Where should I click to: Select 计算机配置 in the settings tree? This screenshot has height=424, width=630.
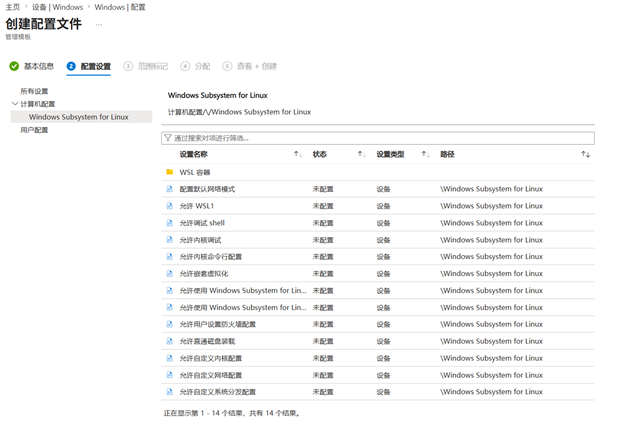38,104
